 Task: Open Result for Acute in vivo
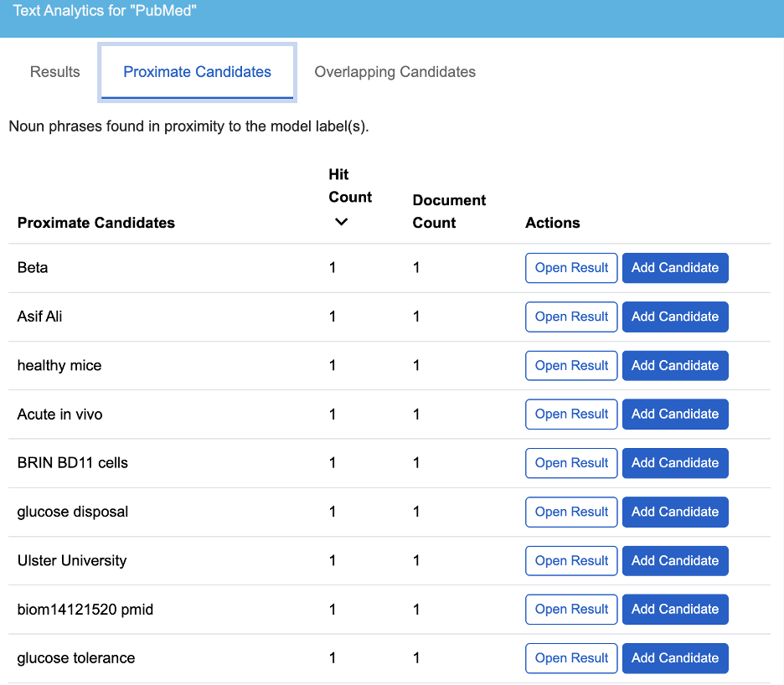[x=571, y=414]
